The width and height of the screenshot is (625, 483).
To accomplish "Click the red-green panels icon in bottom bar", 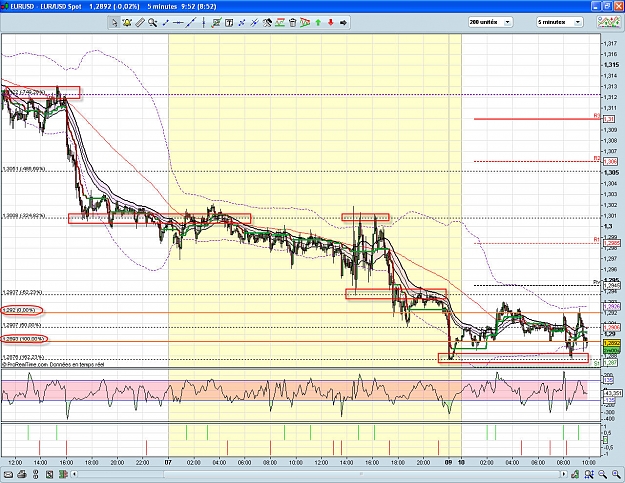I will [63, 475].
